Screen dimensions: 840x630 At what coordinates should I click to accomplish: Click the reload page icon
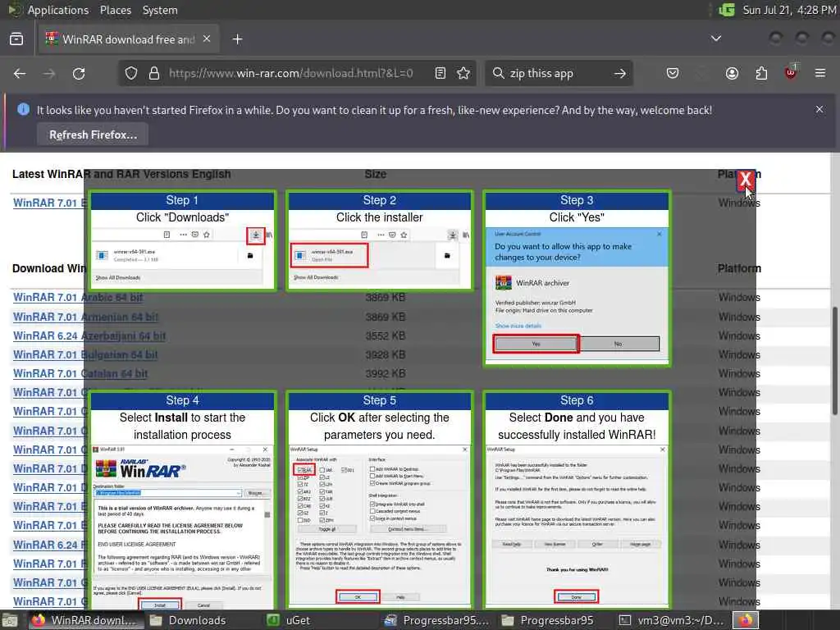click(x=79, y=73)
